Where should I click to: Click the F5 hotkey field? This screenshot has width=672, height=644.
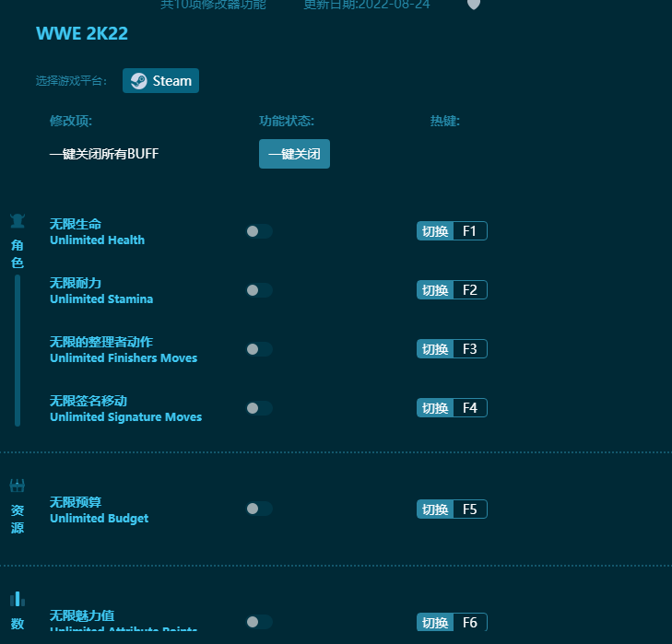(470, 509)
